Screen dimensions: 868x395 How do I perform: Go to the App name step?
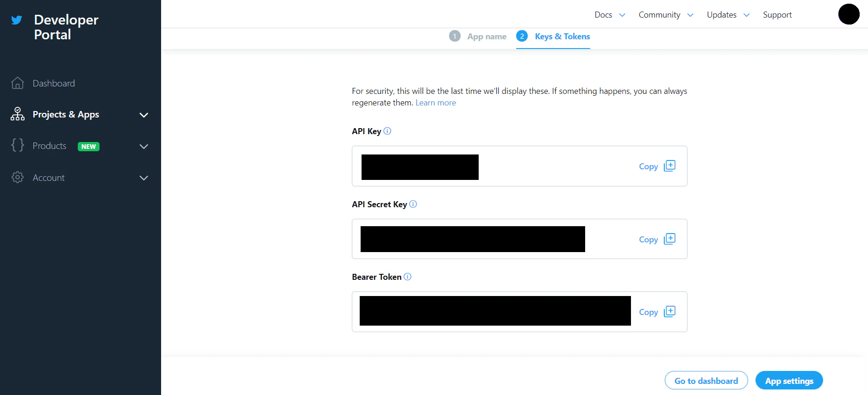[x=478, y=36]
